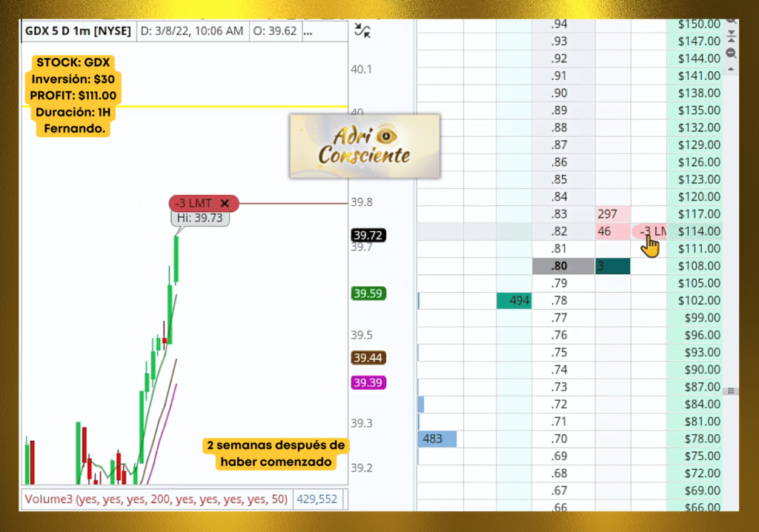Screen dimensions: 759x532
Task: Click the highlighted .80 price cell
Action: (563, 266)
